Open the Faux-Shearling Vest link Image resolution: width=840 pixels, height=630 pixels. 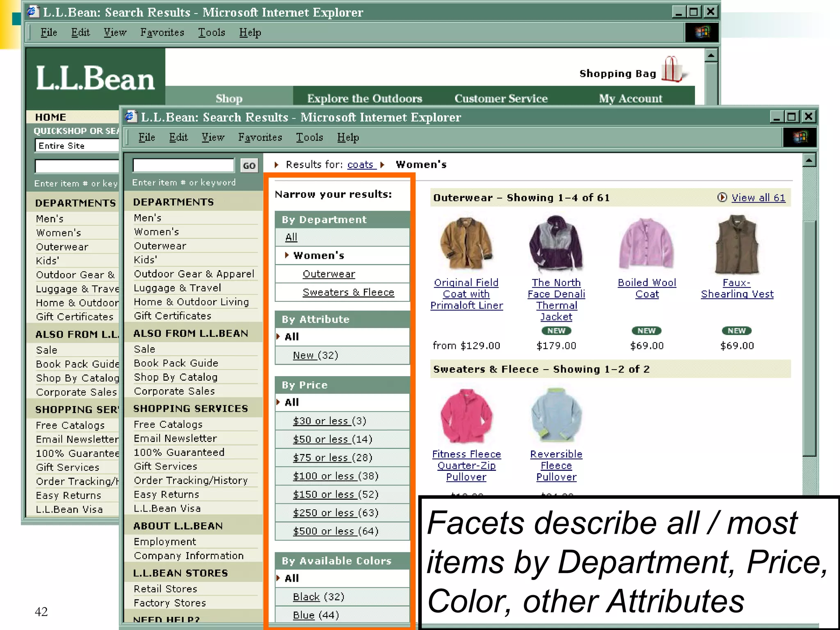[737, 288]
